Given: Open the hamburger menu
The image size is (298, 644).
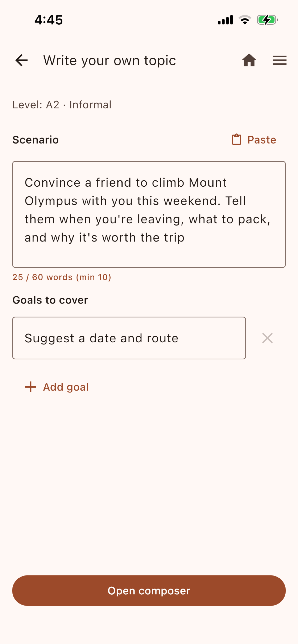Looking at the screenshot, I should [280, 61].
